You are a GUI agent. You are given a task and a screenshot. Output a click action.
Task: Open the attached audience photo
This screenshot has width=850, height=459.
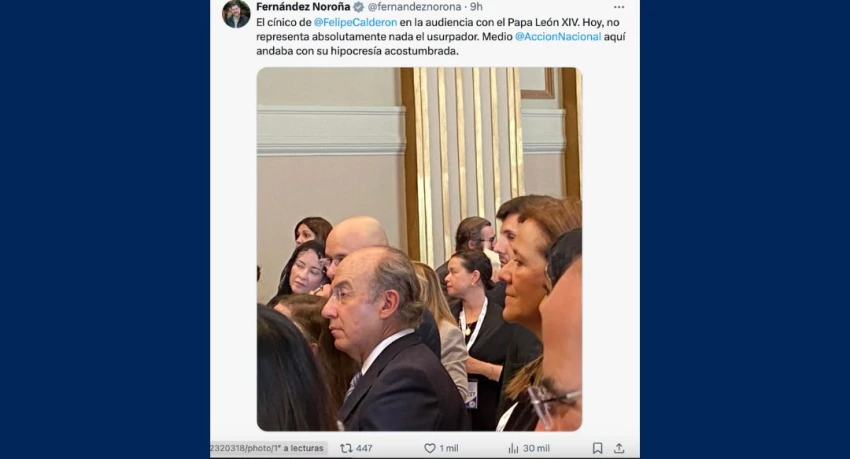(419, 249)
